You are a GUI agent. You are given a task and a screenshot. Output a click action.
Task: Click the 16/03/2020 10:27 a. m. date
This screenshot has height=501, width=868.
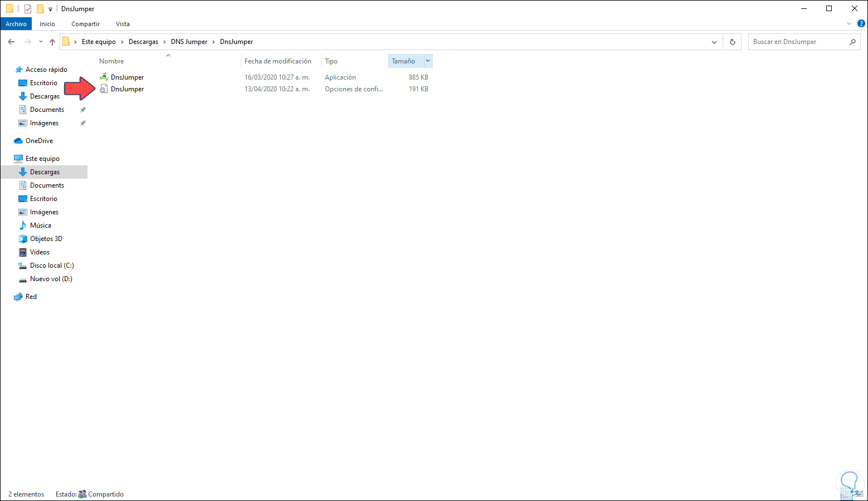[x=277, y=77]
